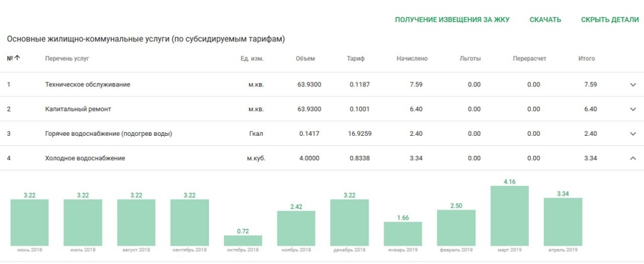This screenshot has width=644, height=264.
Task: Click ПОЛУЧЕНИЕ ИЗВЕЩЕНИЯ ЗА ЖКУ link
Action: pyautogui.click(x=452, y=20)
